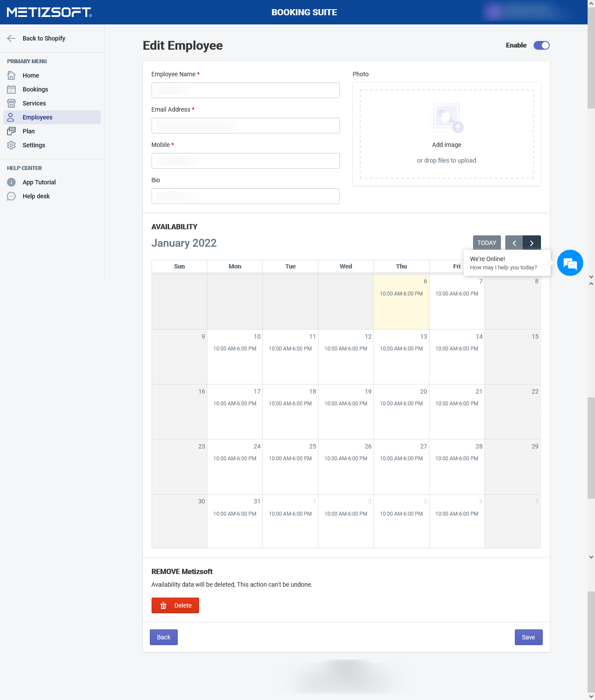Click the Back button at bottom

click(163, 637)
